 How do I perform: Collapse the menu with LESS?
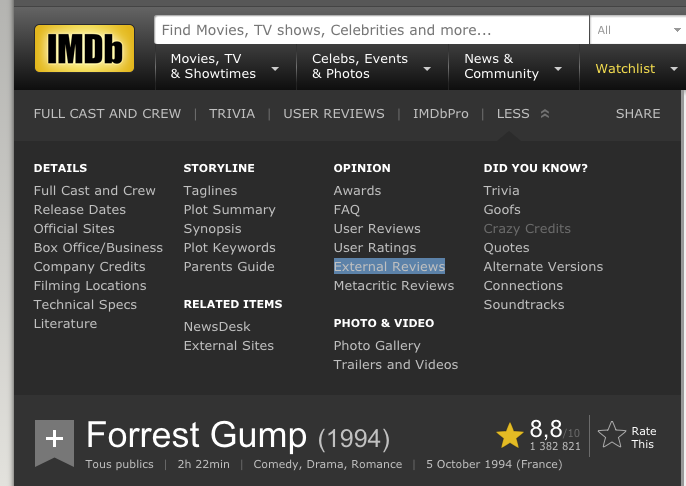[x=523, y=114]
